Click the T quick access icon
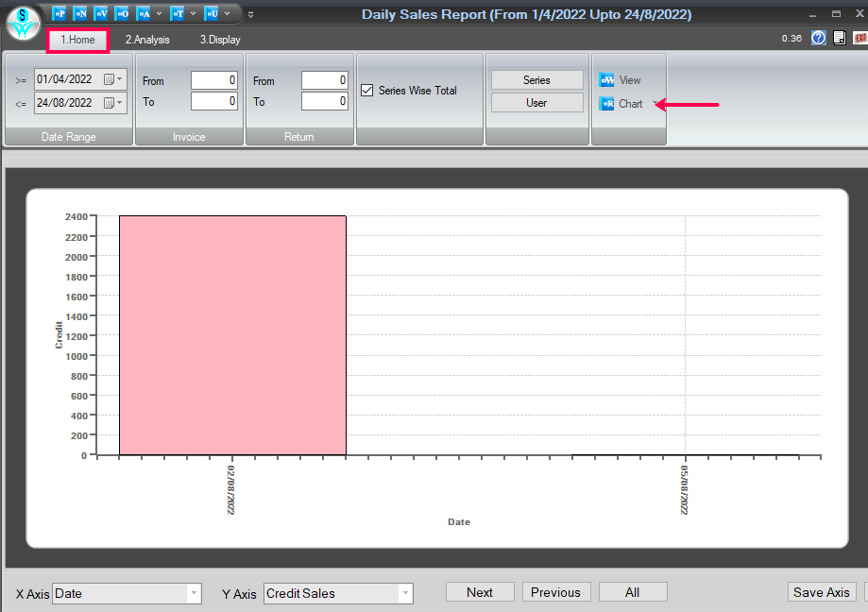Screen dimensions: 868x612 (x=178, y=13)
